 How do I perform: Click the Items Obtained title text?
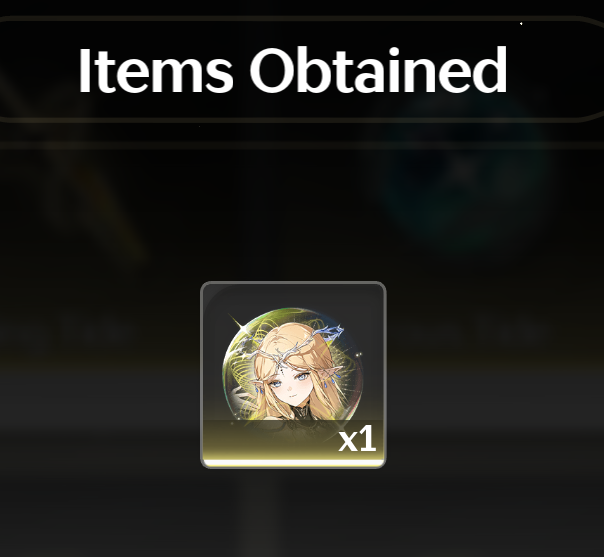click(x=293, y=70)
